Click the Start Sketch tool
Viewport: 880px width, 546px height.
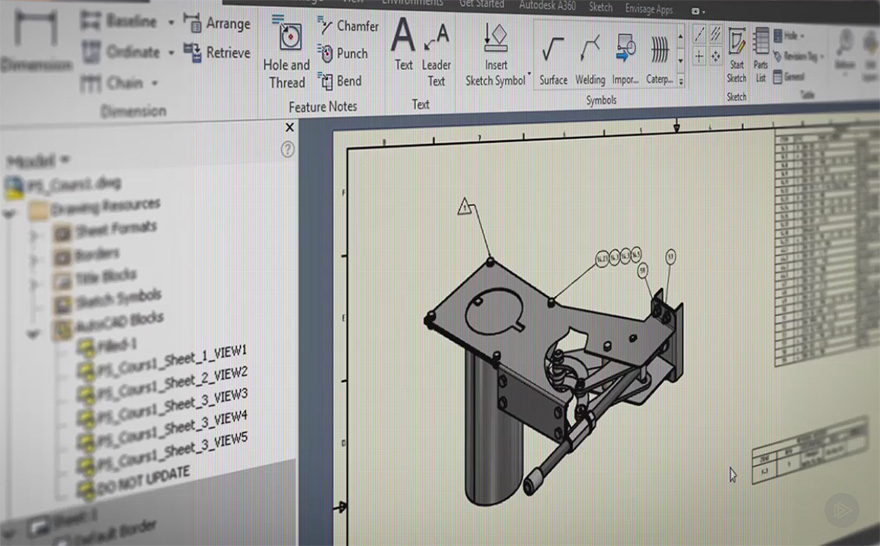[x=736, y=55]
